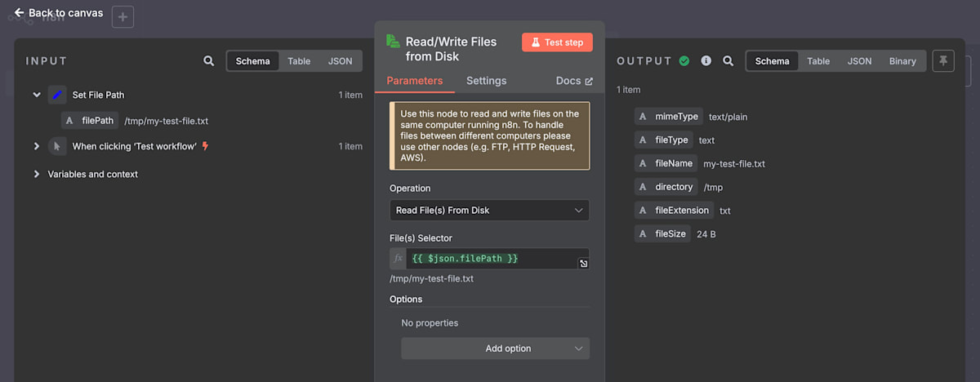Switch OUTPUT view to Binary
980x382 pixels.
[902, 61]
